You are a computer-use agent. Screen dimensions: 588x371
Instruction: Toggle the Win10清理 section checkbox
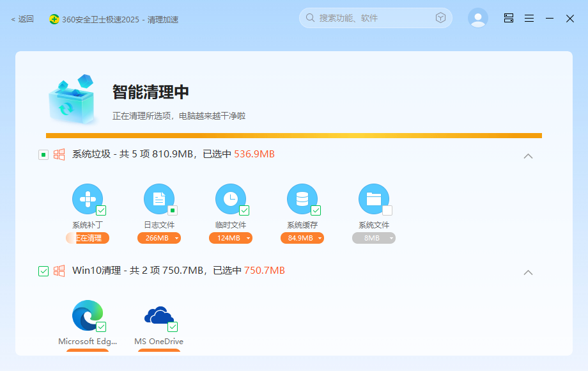point(43,271)
